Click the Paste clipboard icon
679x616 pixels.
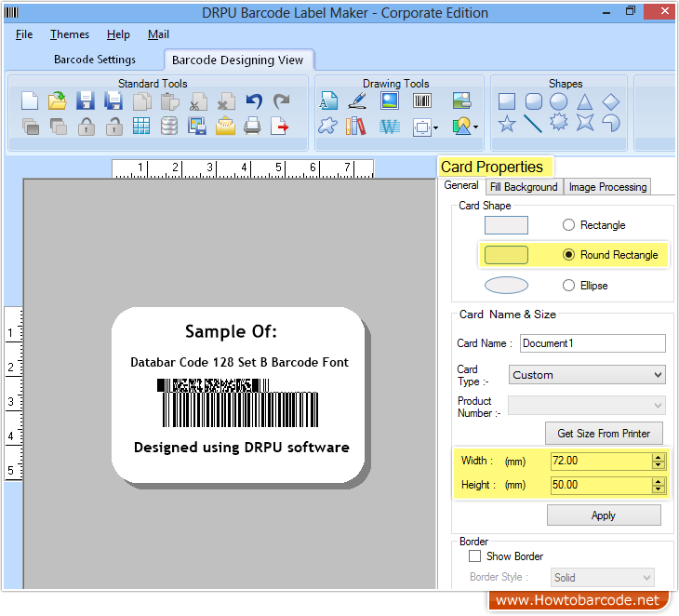[x=169, y=101]
